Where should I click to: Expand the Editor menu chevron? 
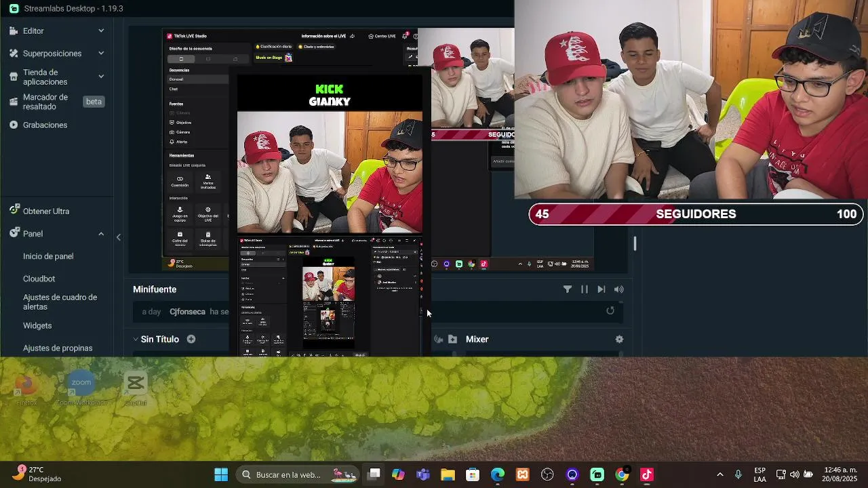101,30
